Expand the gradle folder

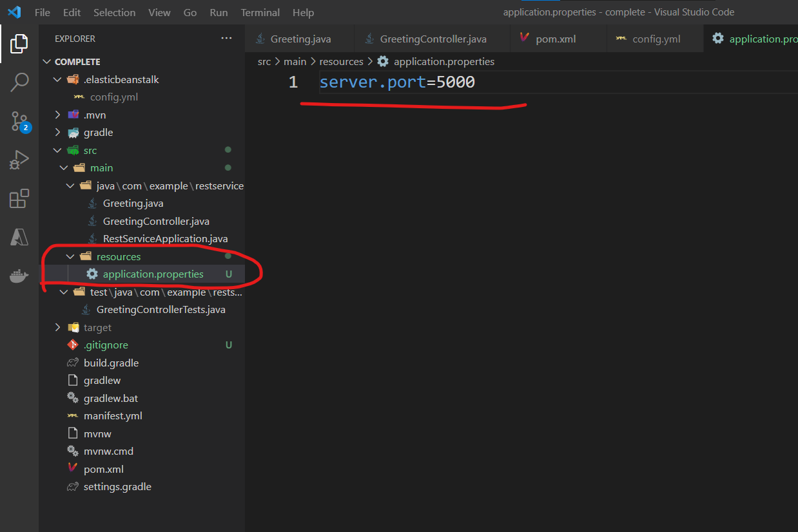click(57, 133)
